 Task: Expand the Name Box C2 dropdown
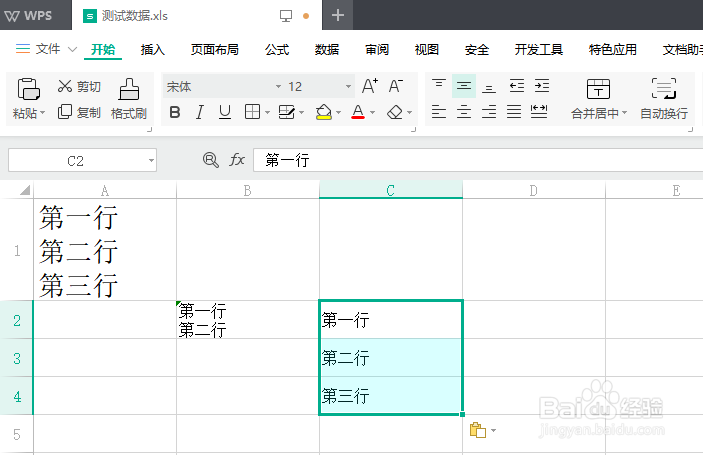click(x=152, y=160)
